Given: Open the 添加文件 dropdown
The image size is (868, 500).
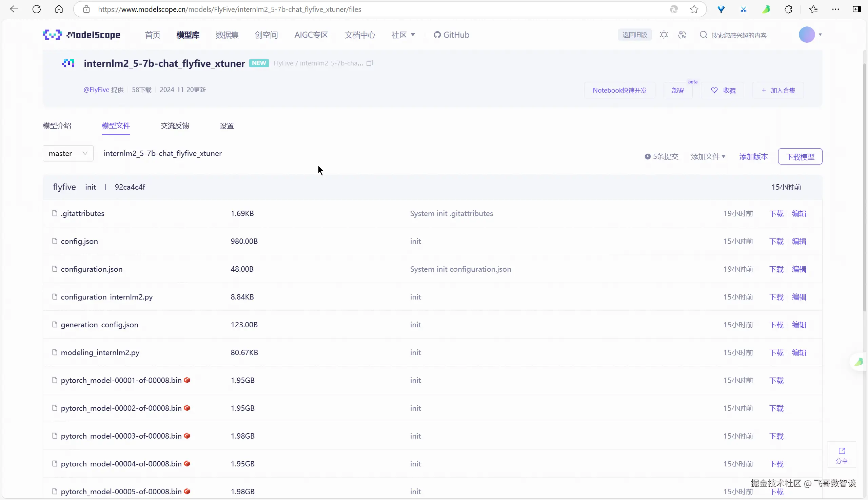Looking at the screenshot, I should point(708,157).
